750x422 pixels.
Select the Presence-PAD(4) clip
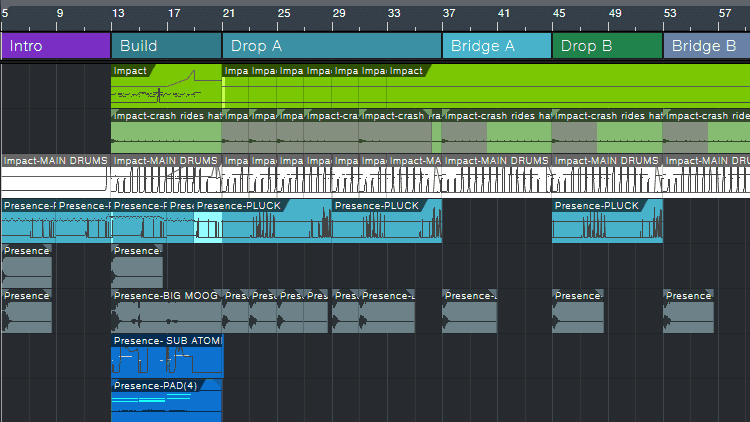[x=166, y=401]
